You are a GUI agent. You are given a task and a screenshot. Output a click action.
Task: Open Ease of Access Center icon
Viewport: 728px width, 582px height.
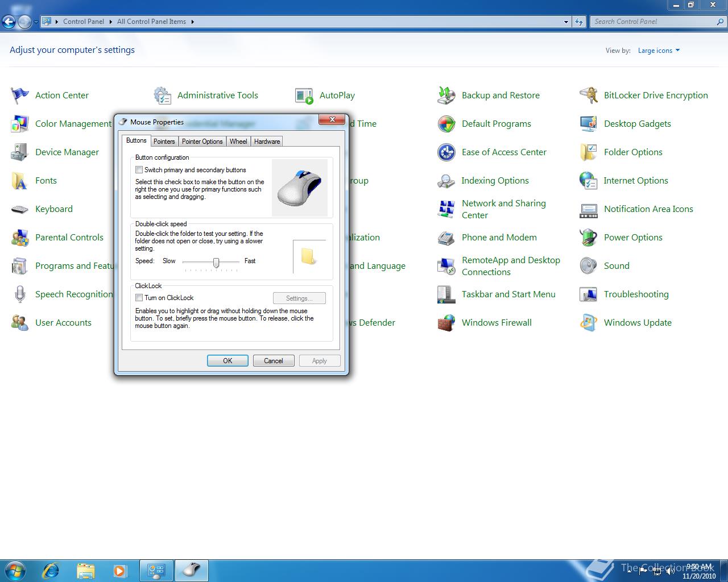(x=446, y=152)
